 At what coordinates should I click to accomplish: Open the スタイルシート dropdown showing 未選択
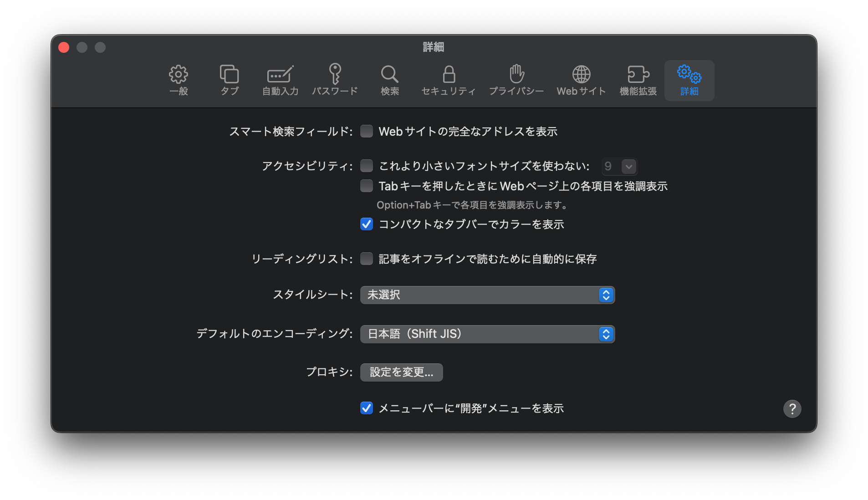coord(487,295)
